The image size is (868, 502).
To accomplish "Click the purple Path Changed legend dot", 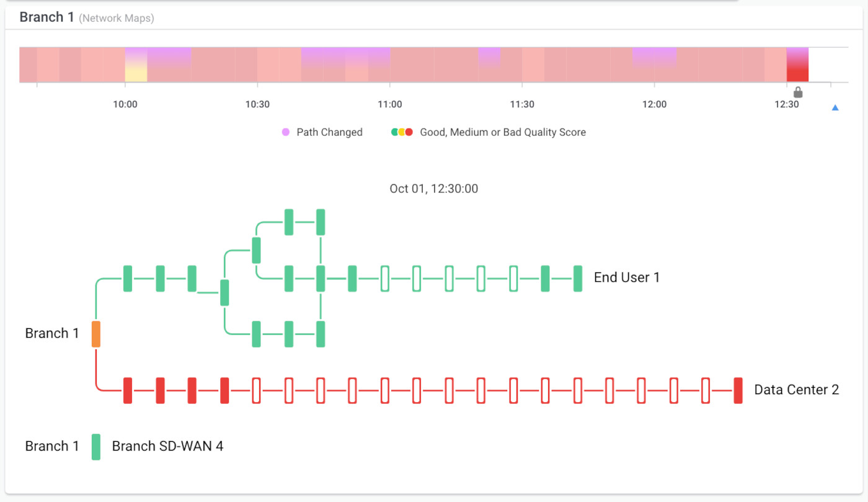I will click(x=285, y=132).
